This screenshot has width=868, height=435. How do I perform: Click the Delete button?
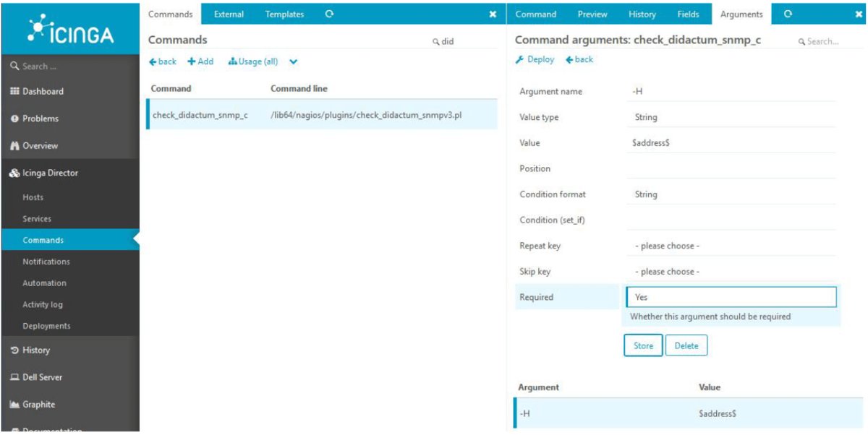click(x=686, y=346)
